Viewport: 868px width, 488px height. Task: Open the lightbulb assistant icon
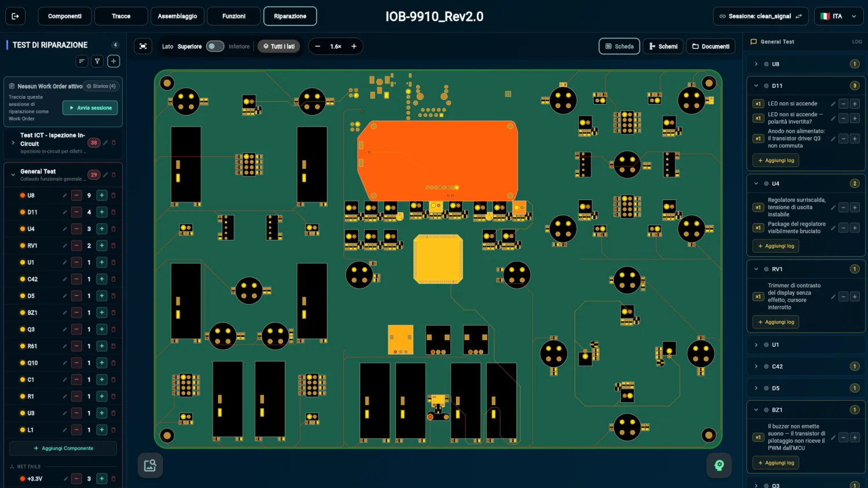coord(719,465)
